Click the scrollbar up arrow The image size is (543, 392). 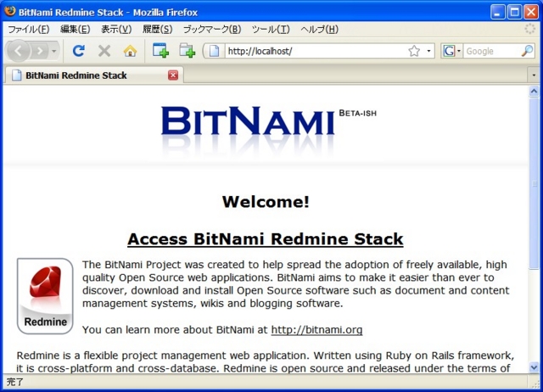534,91
